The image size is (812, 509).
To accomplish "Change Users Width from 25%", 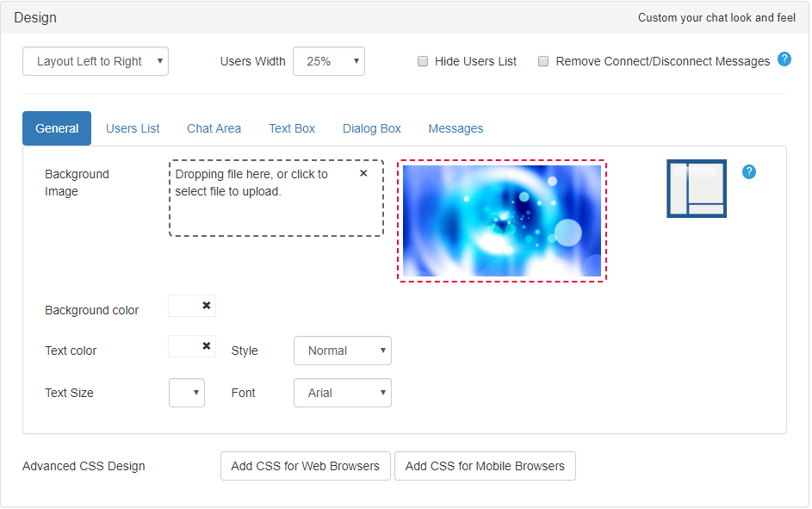I will (328, 61).
